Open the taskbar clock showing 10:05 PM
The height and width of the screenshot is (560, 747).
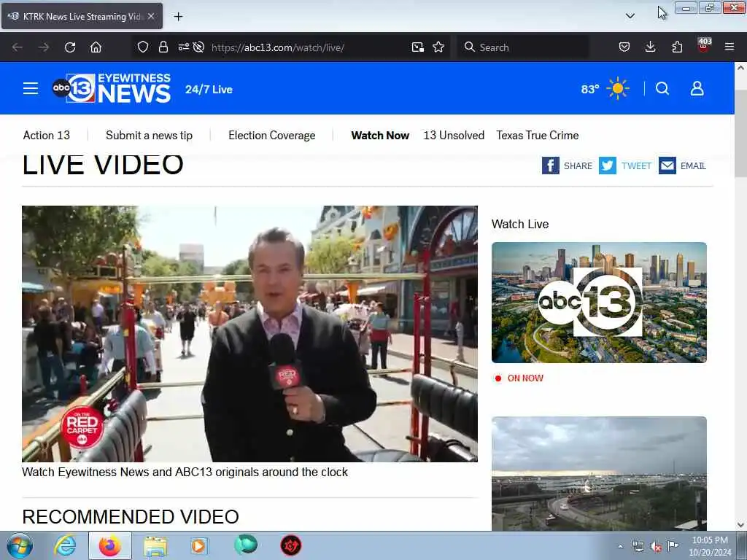point(710,546)
